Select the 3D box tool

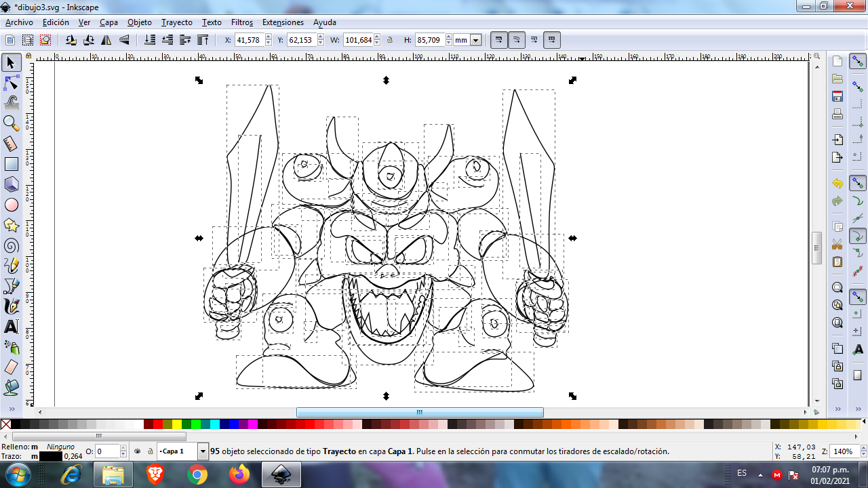(x=11, y=184)
